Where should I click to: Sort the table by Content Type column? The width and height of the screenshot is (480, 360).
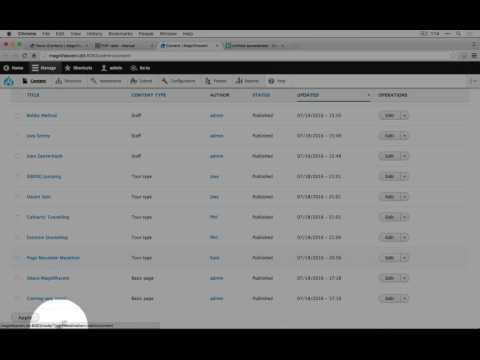pos(149,95)
